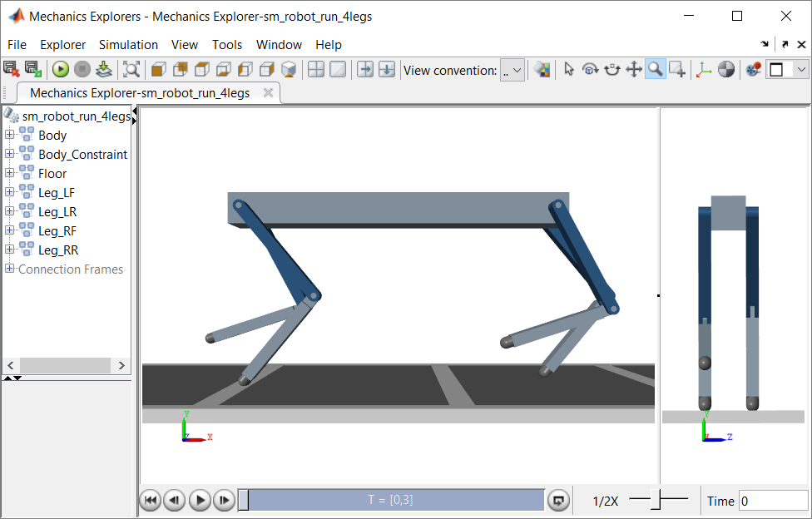Choose the Zoom to region box tool

pyautogui.click(x=677, y=69)
